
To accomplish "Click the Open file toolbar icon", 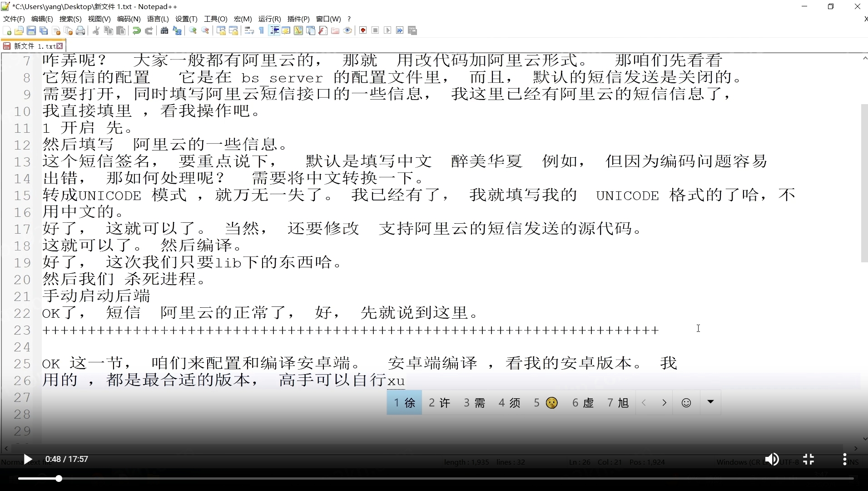I will [19, 30].
